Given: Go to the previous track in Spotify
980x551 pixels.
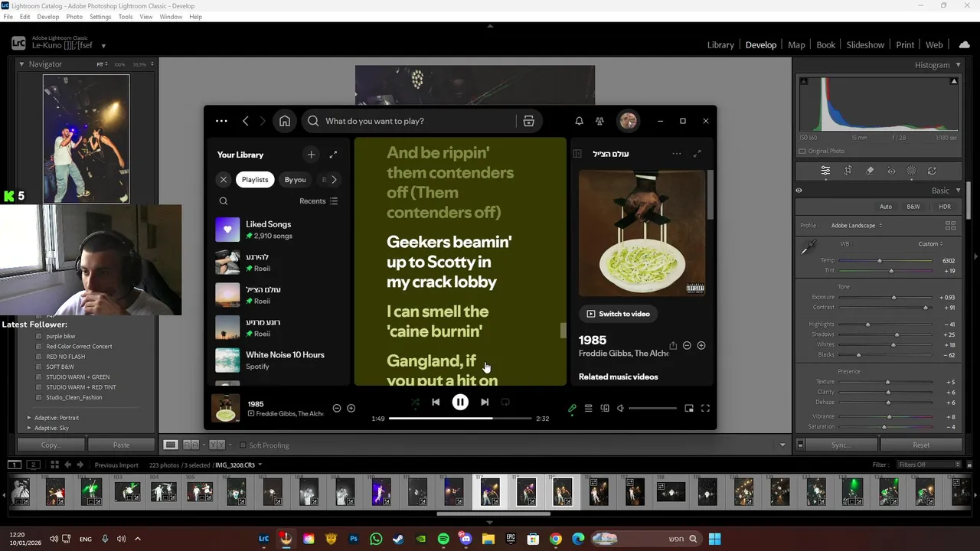Looking at the screenshot, I should pyautogui.click(x=436, y=402).
